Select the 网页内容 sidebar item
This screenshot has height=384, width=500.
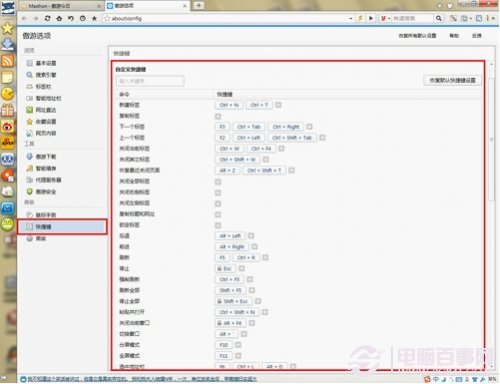[41, 133]
